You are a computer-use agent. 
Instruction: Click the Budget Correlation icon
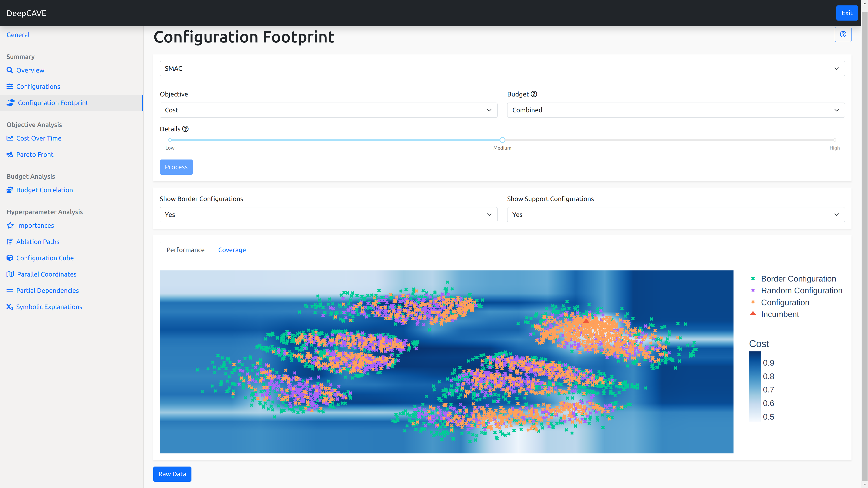coord(10,190)
